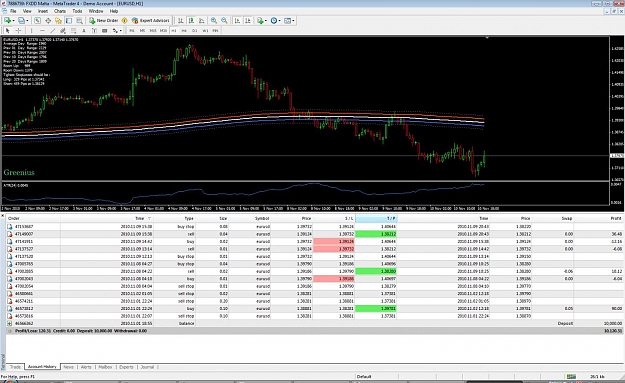Sort history by the Order column header
Image resolution: width=625 pixels, height=383 pixels.
(x=33, y=218)
